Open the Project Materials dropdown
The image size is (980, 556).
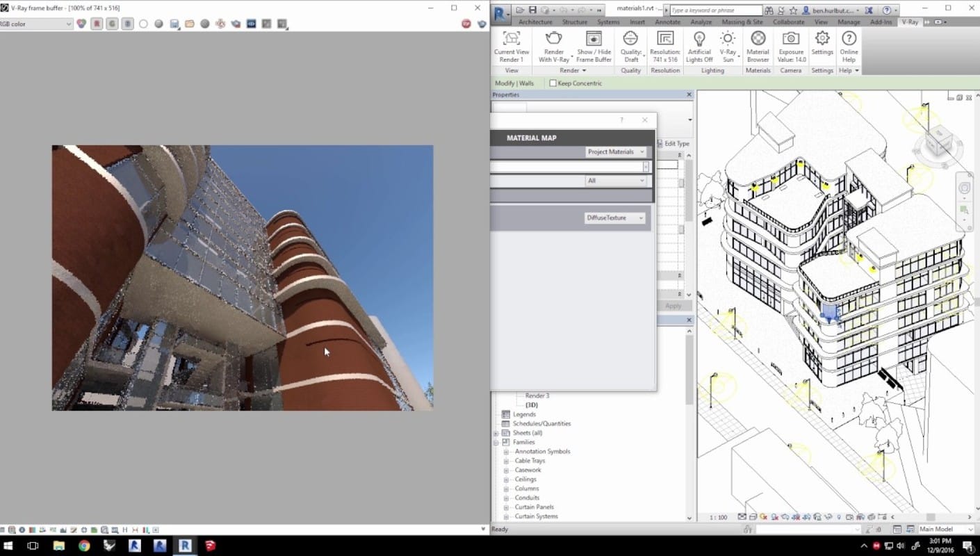click(x=616, y=152)
